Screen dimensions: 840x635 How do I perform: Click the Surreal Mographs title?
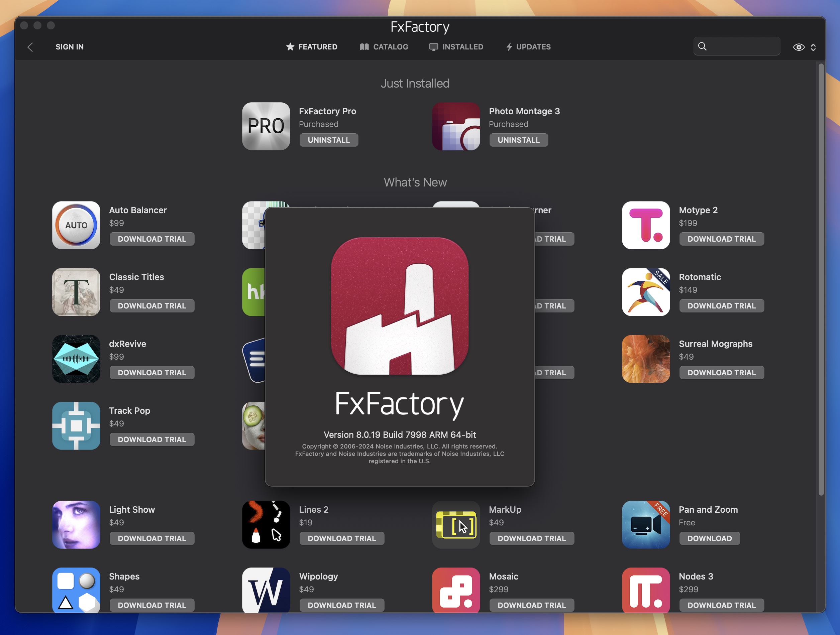click(x=716, y=344)
